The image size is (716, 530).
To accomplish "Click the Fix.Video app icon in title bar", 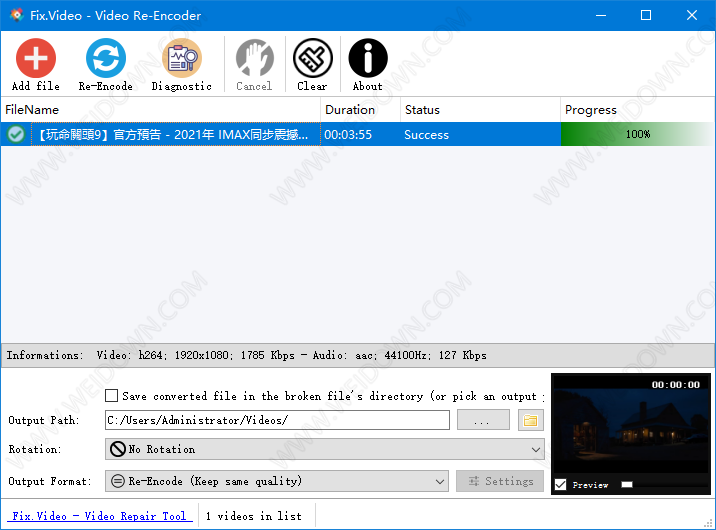I will point(16,15).
